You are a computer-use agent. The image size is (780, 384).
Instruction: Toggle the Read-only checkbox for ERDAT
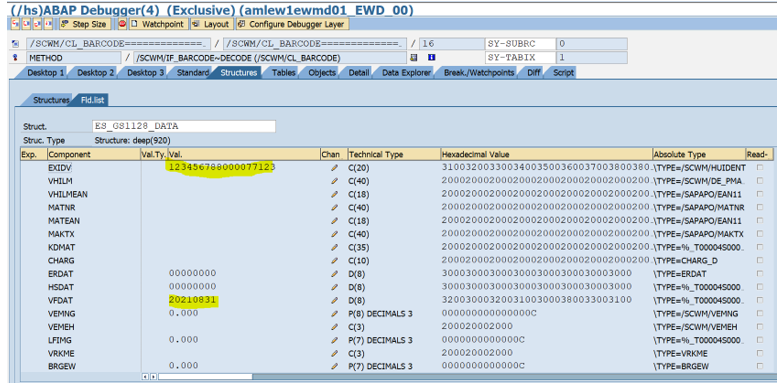pyautogui.click(x=760, y=274)
